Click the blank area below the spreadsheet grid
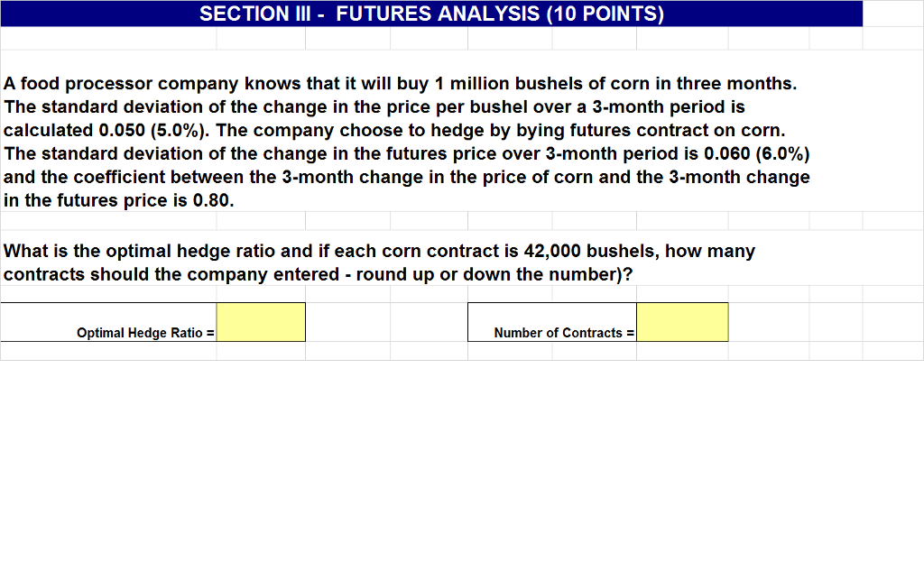 [x=462, y=465]
